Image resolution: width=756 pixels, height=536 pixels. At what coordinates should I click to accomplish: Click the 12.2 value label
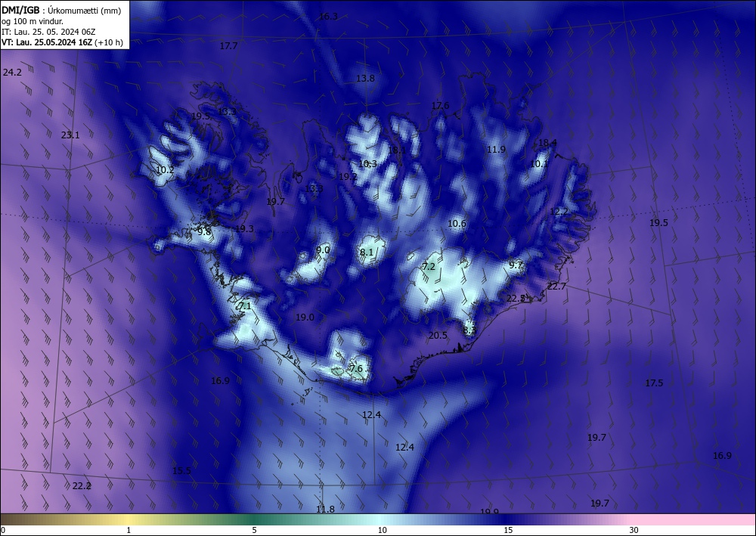[559, 212]
